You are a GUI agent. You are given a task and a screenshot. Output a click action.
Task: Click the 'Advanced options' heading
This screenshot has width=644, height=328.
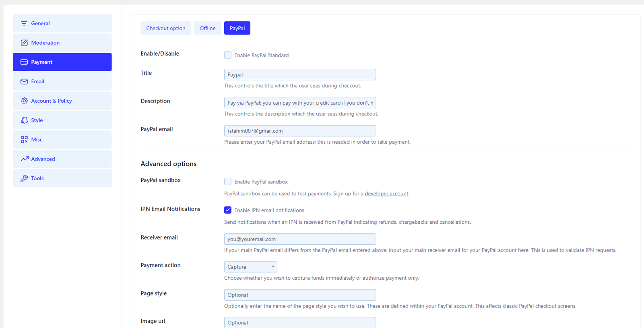tap(169, 164)
